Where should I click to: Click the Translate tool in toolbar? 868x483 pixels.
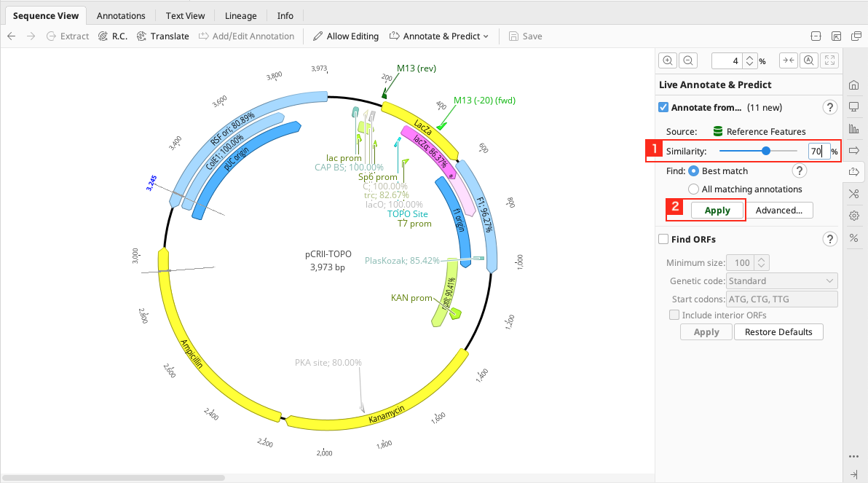[x=162, y=36]
